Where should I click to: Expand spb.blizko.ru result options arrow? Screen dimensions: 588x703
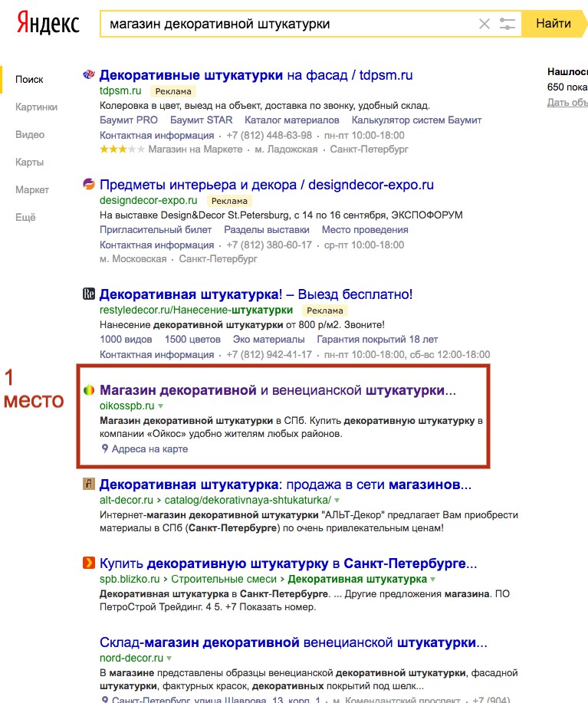(x=433, y=579)
